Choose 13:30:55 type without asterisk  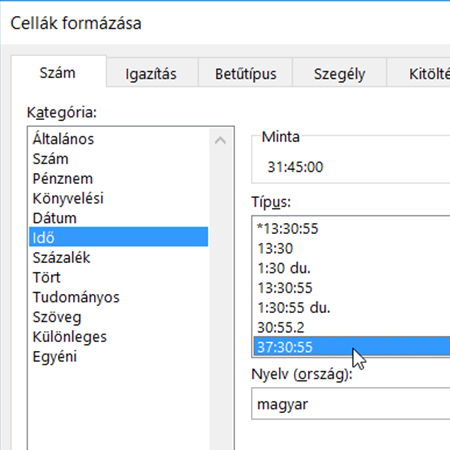click(x=352, y=288)
